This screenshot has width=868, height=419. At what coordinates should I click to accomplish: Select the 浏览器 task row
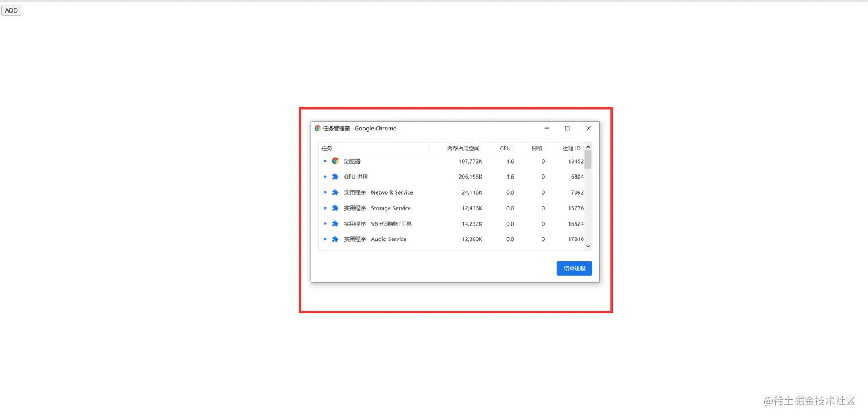click(x=451, y=161)
